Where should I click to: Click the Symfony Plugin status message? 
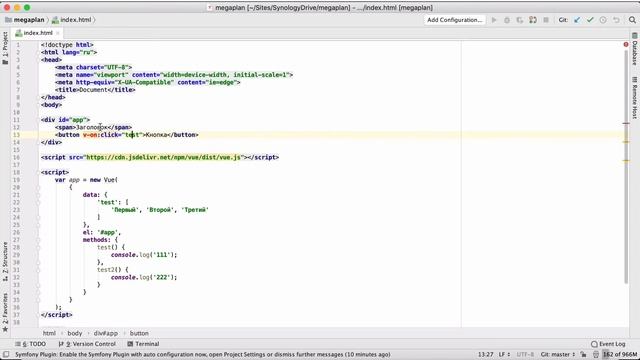click(202, 354)
